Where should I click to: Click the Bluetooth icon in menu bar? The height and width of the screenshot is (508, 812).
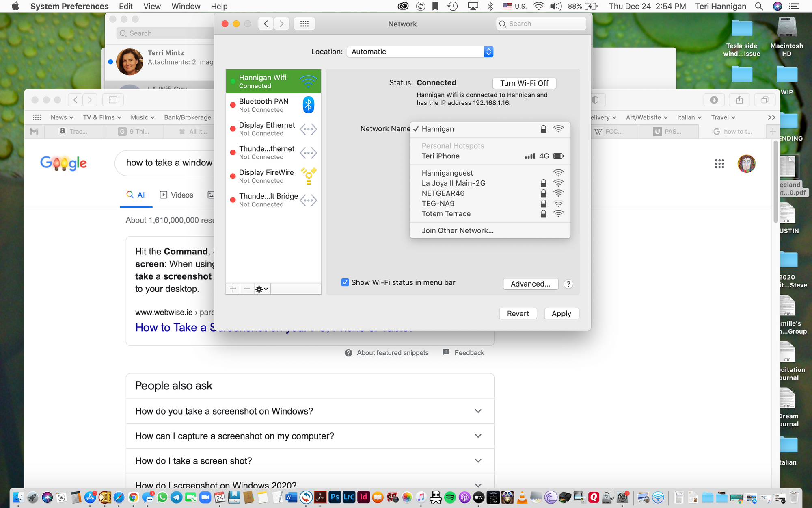[490, 7]
